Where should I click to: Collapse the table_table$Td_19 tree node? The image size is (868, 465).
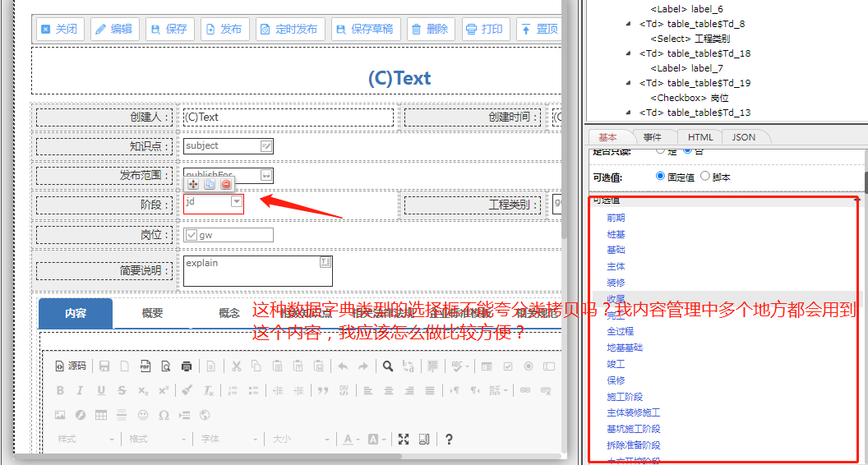pos(628,83)
